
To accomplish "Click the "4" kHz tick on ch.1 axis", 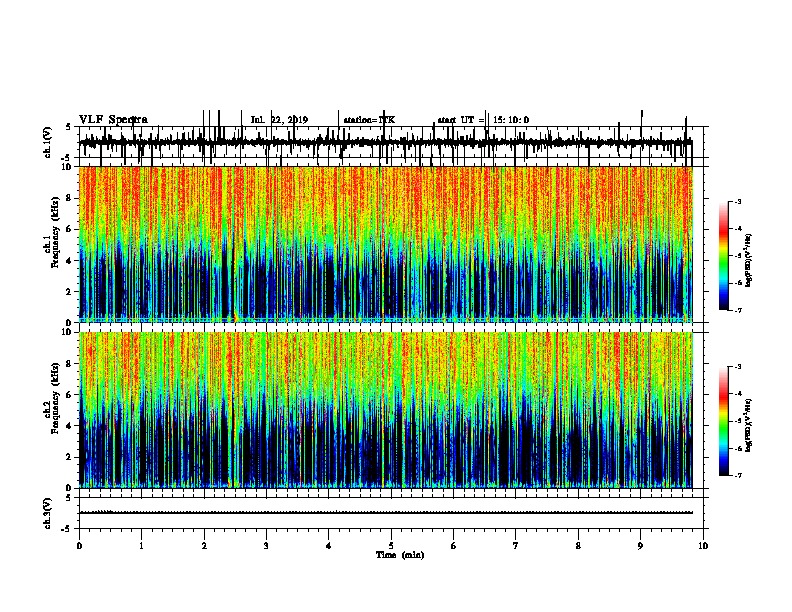I will (x=70, y=261).
